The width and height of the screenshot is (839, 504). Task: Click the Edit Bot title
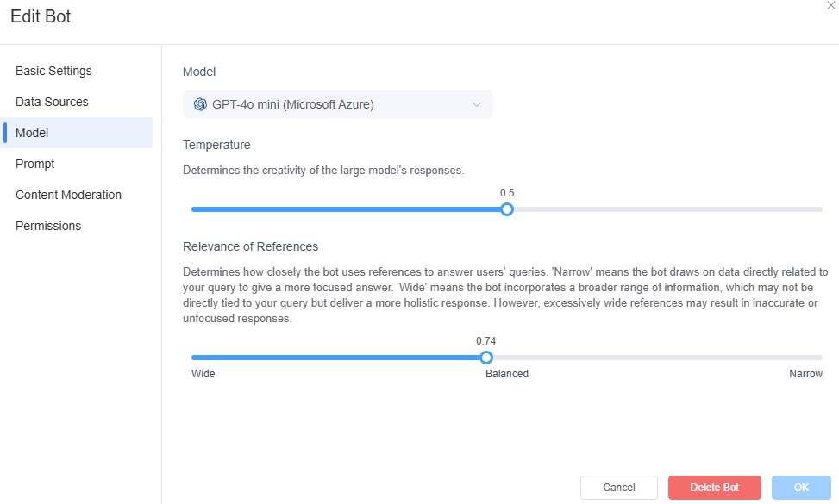(x=41, y=16)
